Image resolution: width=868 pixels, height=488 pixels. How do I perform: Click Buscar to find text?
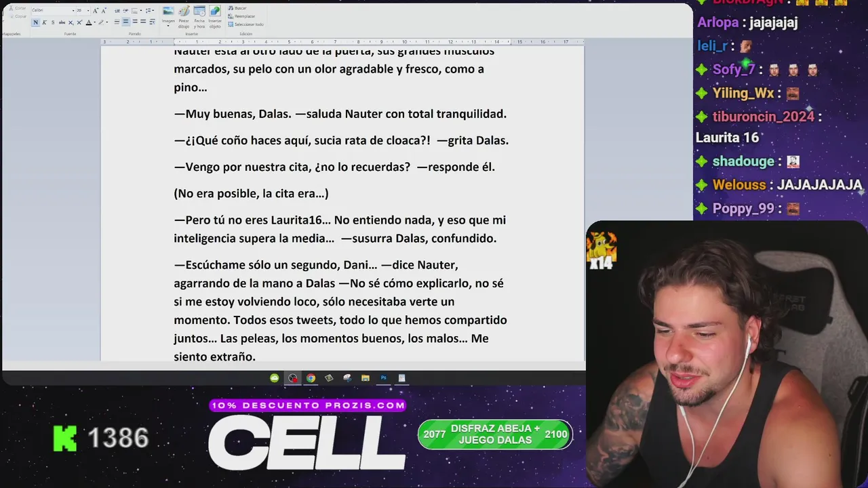(237, 8)
